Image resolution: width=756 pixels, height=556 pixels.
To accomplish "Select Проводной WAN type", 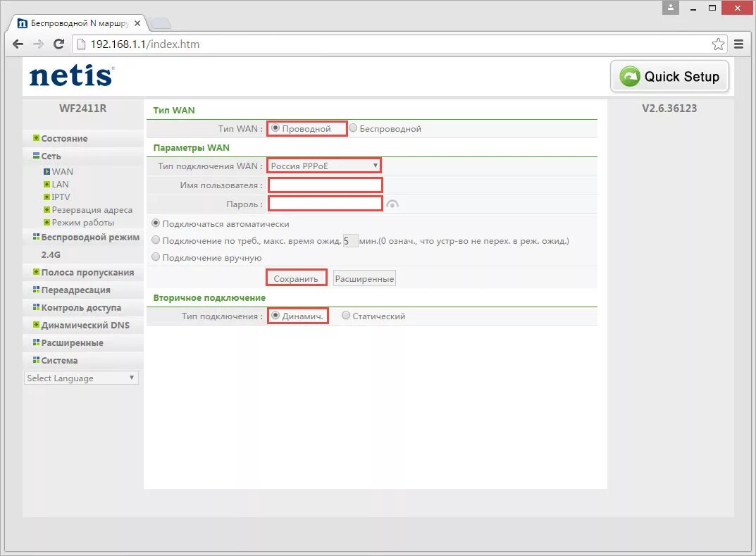I will 275,128.
